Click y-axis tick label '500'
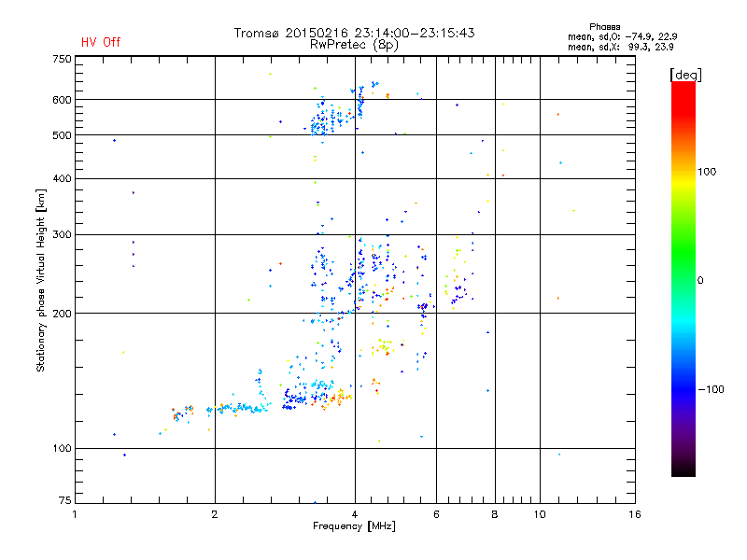Viewport: 747px width, 560px height. [x=62, y=135]
